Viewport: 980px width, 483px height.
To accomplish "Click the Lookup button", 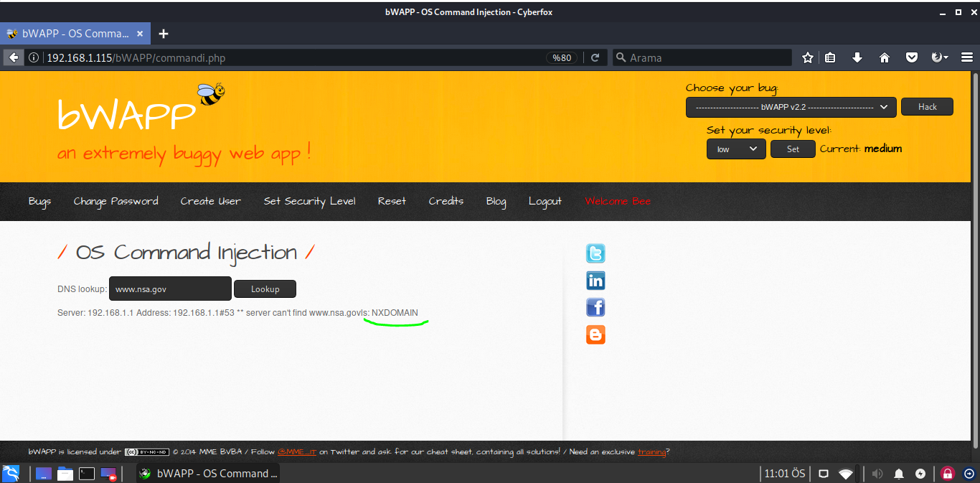I will pos(265,289).
